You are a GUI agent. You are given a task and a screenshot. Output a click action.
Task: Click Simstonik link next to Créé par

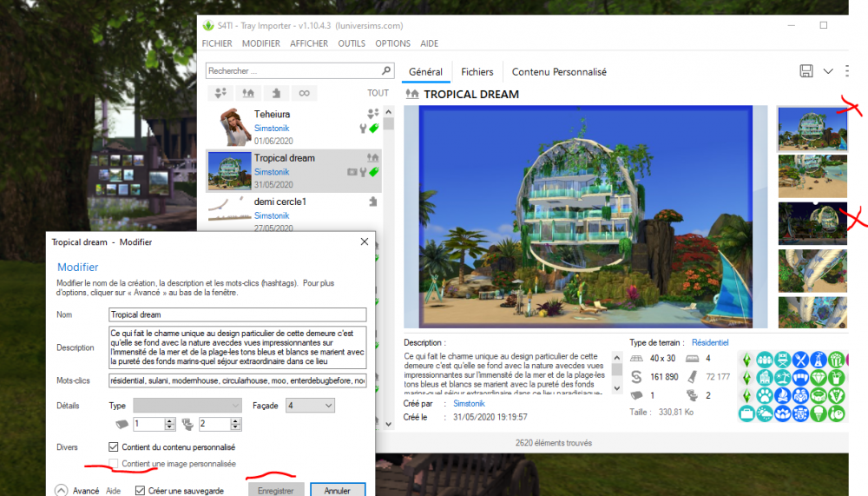469,403
